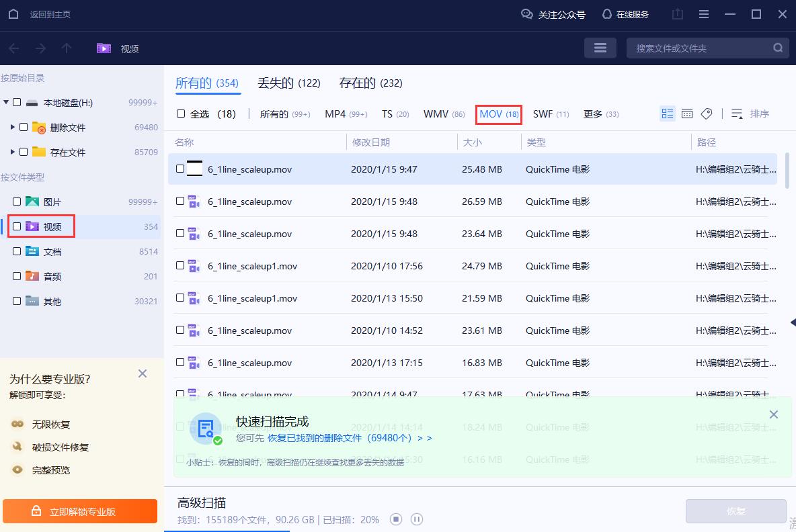
Task: Stop the advanced scan
Action: pyautogui.click(x=395, y=519)
